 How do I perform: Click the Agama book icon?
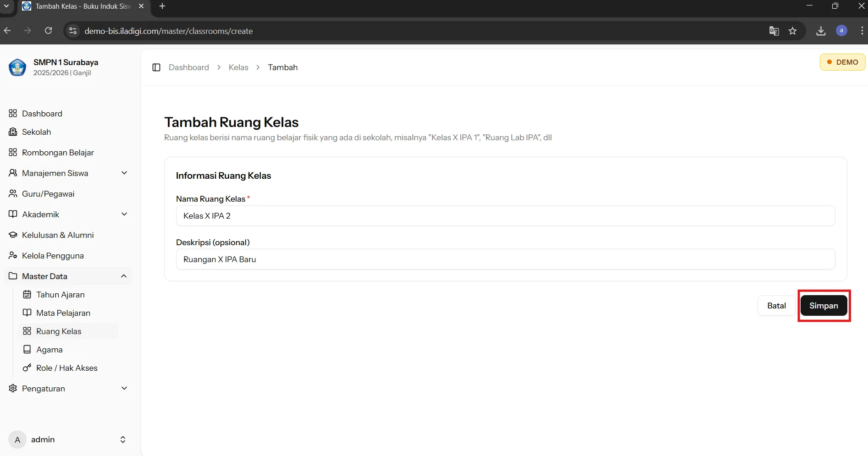coord(27,349)
